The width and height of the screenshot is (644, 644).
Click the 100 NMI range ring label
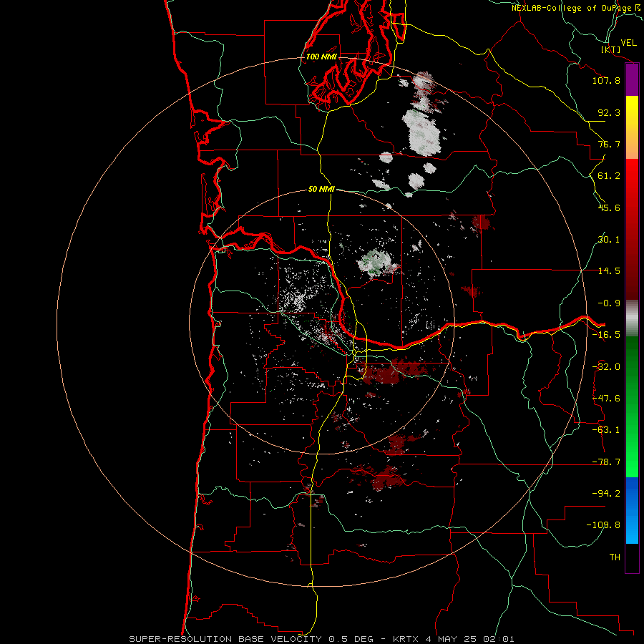click(321, 57)
